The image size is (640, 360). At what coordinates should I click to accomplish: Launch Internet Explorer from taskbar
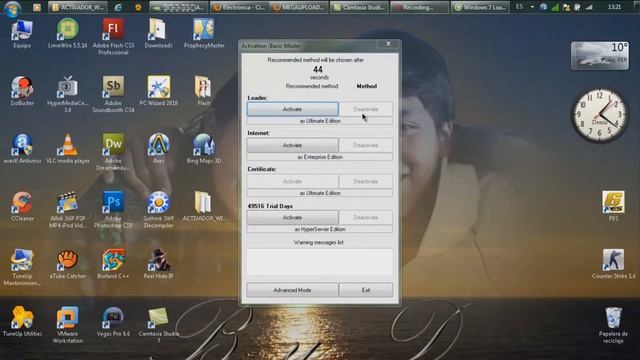[x=118, y=7]
